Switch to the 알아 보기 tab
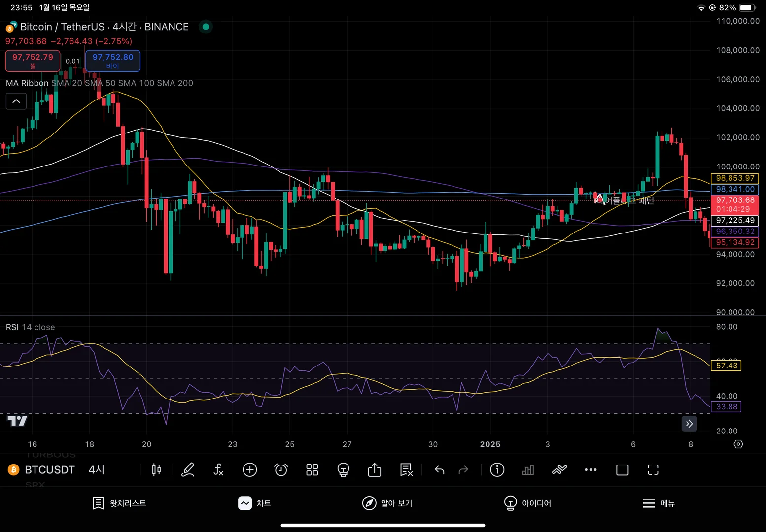The image size is (766, 532). [x=387, y=503]
